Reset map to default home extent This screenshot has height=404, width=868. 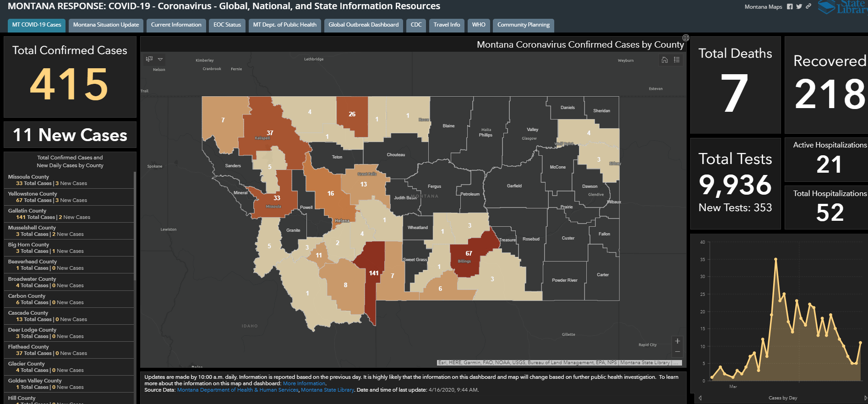pos(665,60)
